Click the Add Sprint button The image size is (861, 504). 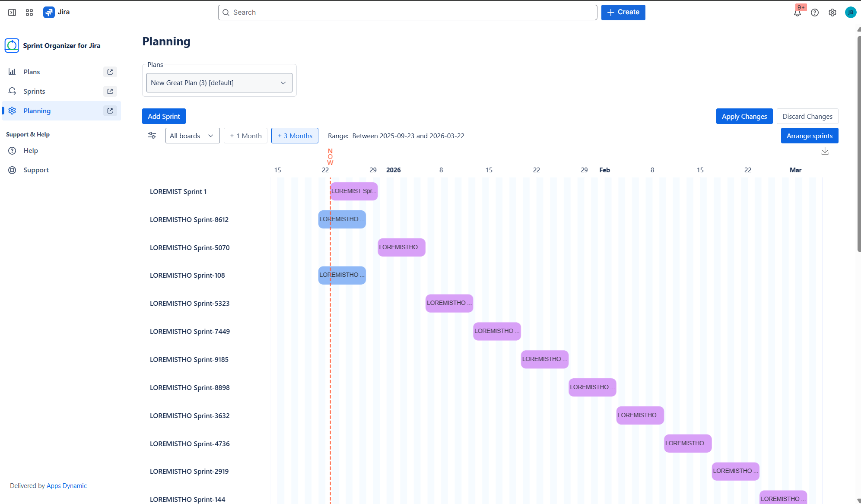(x=164, y=116)
